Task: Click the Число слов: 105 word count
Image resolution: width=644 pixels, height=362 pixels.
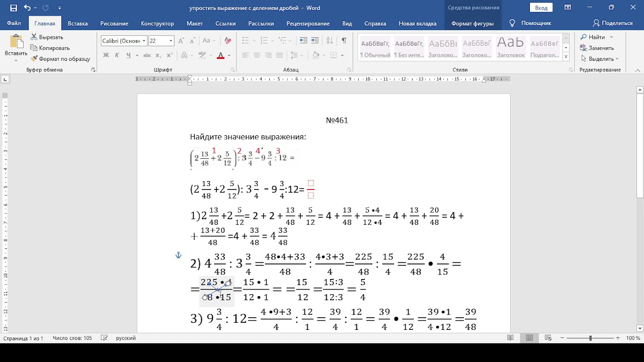Action: 72,338
